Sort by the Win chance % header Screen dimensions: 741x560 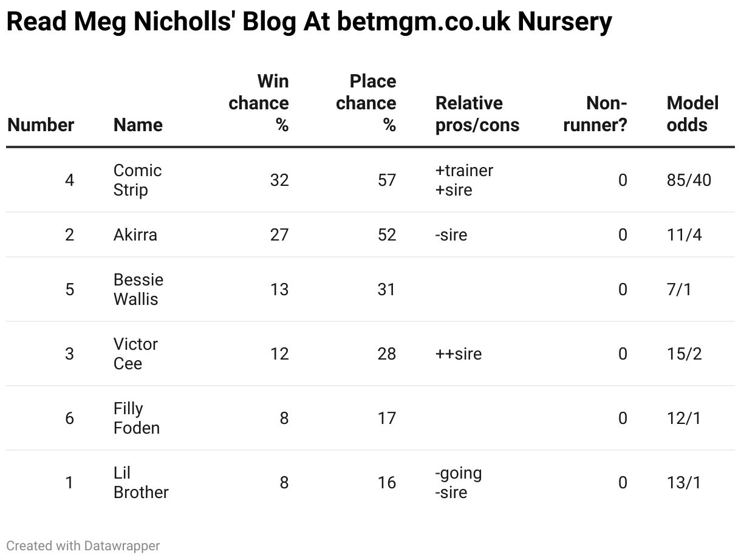point(259,103)
